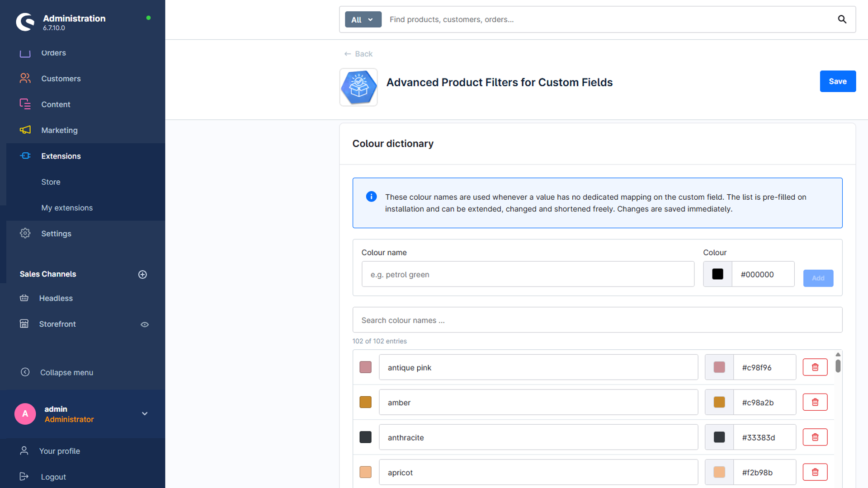Open the All search scope dropdown
Screen dimensions: 868x488
point(363,19)
